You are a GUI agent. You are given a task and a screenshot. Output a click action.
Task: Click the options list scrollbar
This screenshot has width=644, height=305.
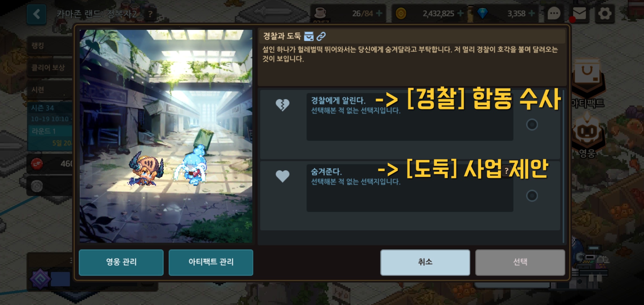tap(563, 167)
